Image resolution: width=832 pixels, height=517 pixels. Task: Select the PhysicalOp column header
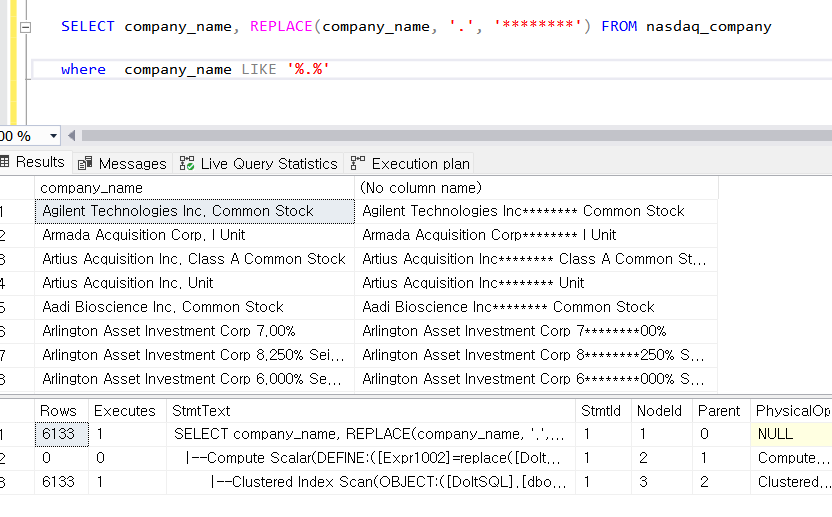point(791,411)
